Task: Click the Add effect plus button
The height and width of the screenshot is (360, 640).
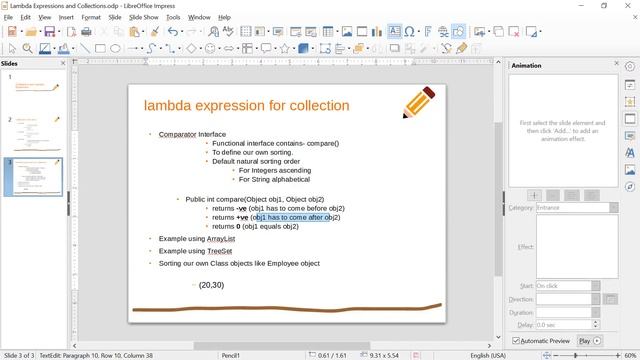Action: (534, 196)
